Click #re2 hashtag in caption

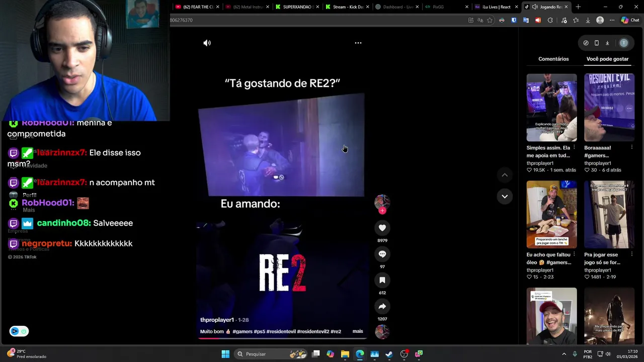click(x=336, y=332)
